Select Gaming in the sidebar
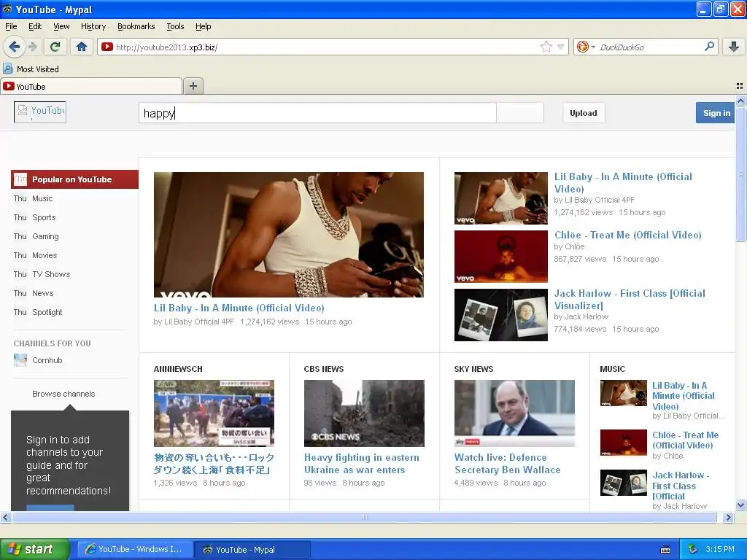747x560 pixels. (x=45, y=236)
